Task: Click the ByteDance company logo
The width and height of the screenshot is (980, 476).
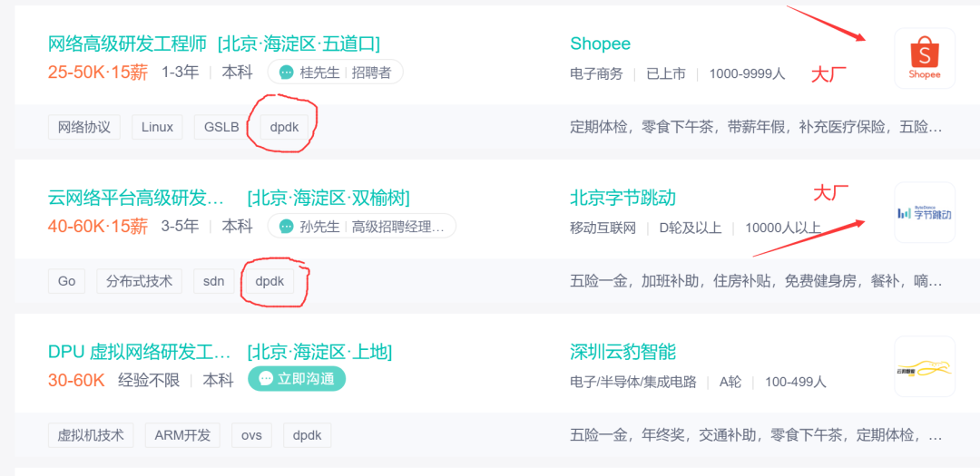Action: coord(924,213)
